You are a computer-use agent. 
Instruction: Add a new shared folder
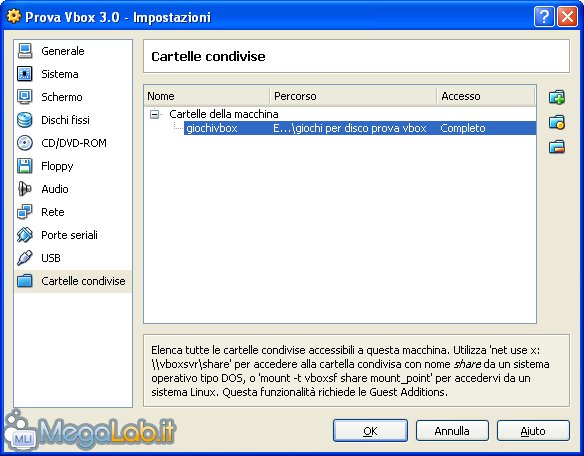click(557, 97)
